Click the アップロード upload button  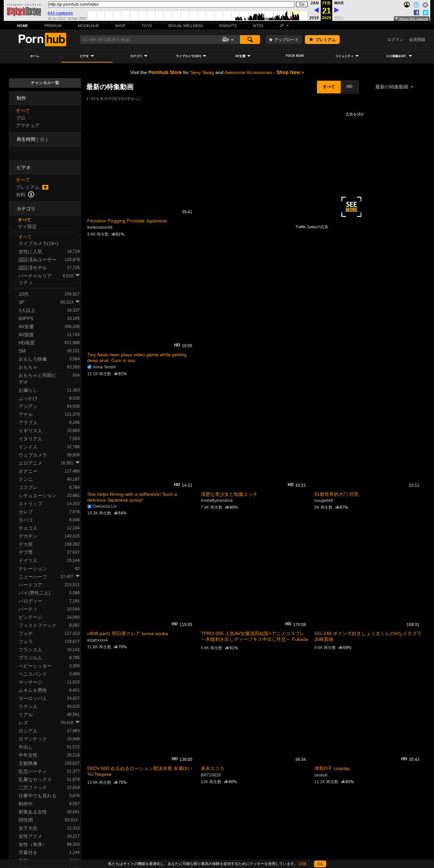284,40
